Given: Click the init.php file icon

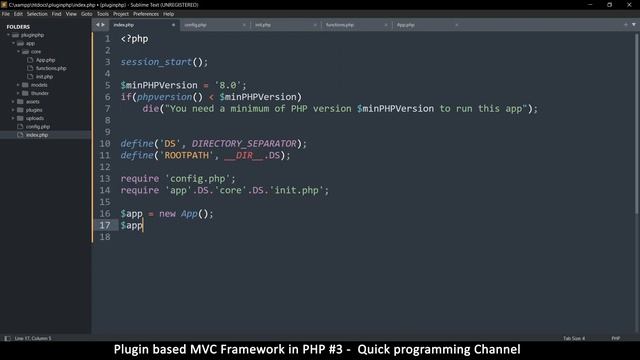Looking at the screenshot, I should coord(30,77).
